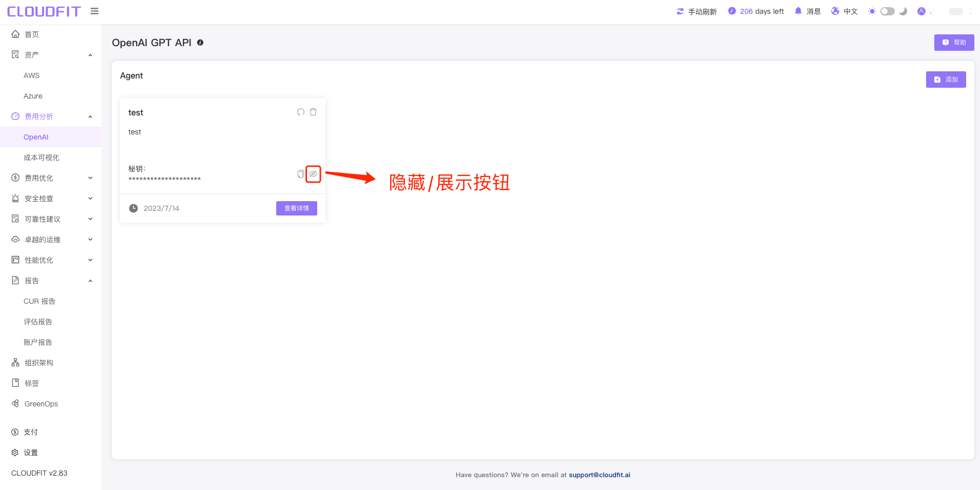The image size is (980, 490).
Task: Click the 支付 payment coin icon
Action: [x=15, y=432]
